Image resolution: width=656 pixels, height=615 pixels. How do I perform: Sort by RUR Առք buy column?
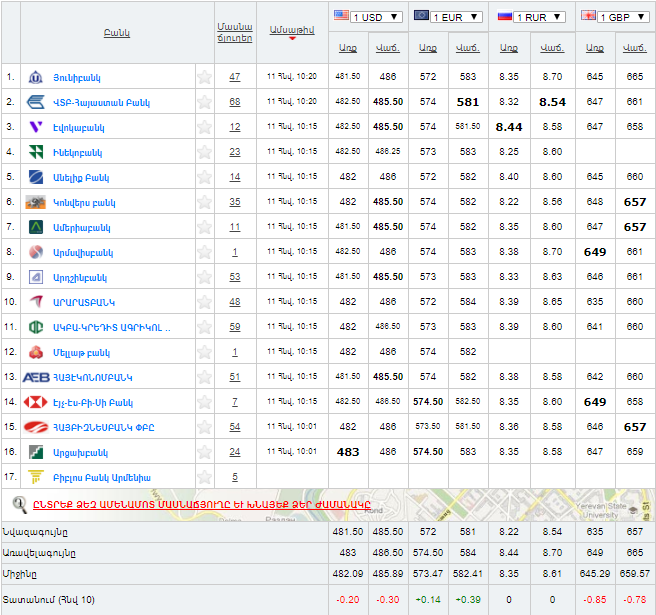[509, 48]
